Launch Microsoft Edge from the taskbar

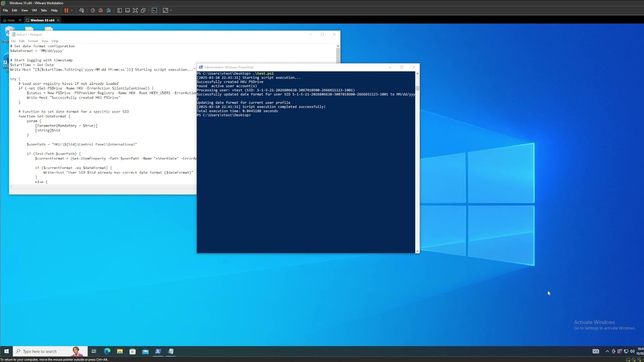[x=107, y=351]
